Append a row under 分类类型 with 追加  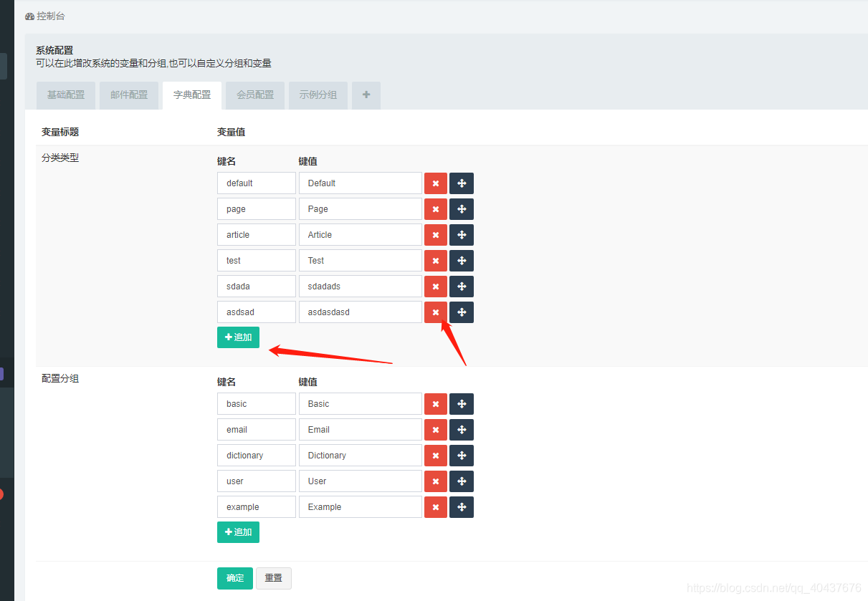tap(238, 337)
